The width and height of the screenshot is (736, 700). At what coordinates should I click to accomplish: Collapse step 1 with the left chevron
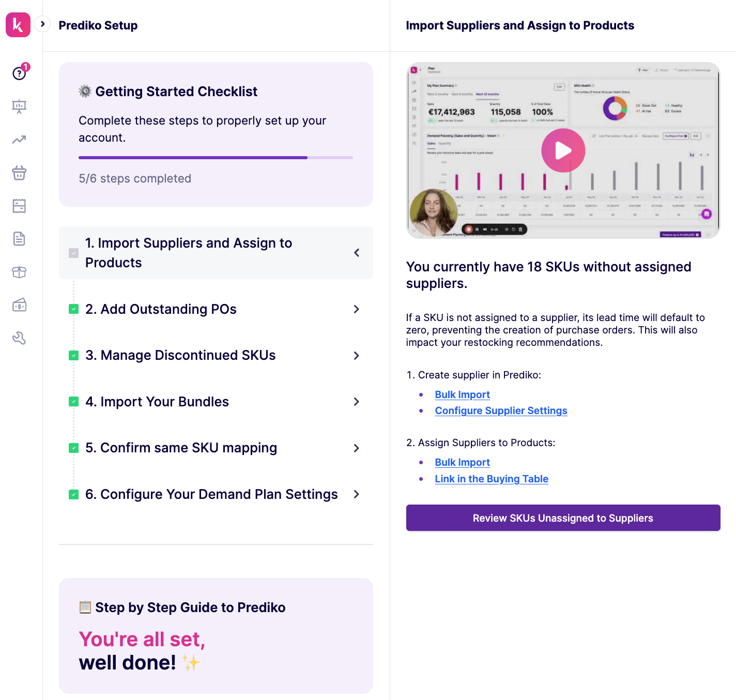[357, 253]
